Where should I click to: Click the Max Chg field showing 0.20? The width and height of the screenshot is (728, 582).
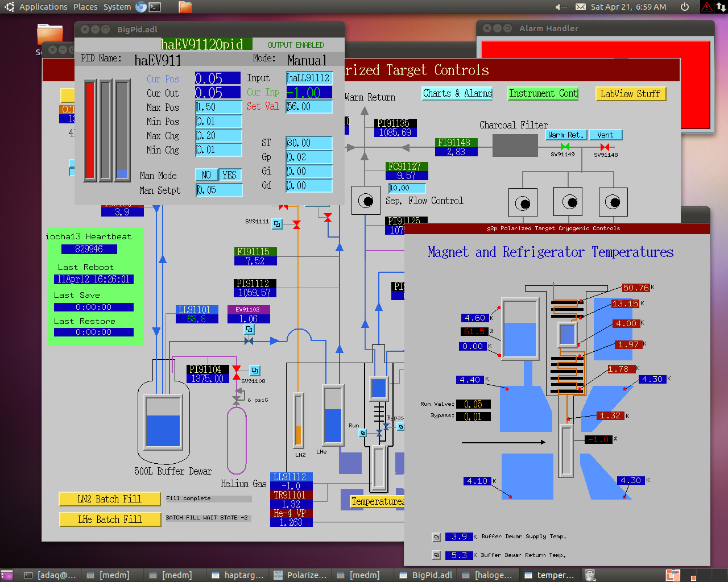pyautogui.click(x=218, y=135)
